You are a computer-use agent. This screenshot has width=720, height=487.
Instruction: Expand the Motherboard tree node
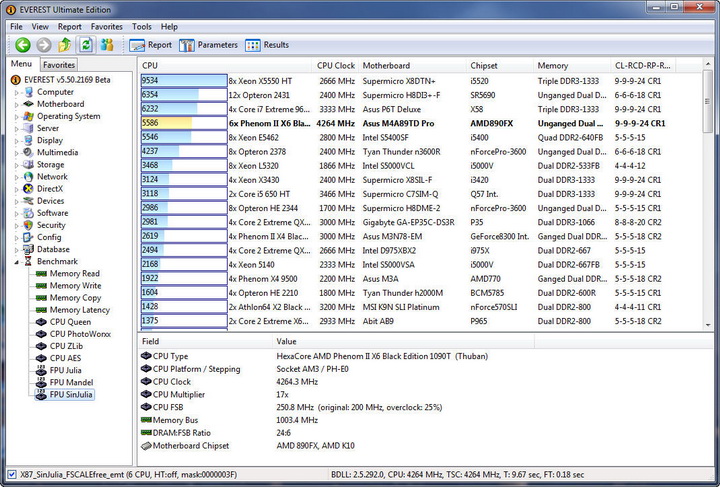point(17,105)
